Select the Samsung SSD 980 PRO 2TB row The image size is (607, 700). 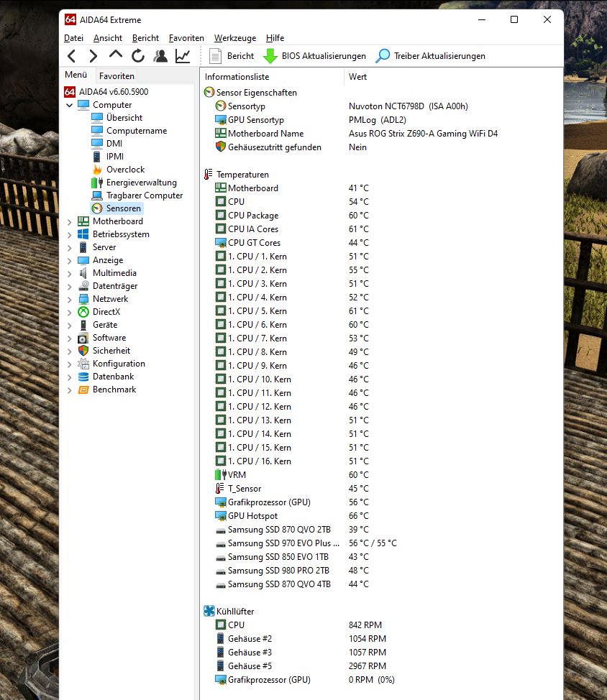[382, 570]
